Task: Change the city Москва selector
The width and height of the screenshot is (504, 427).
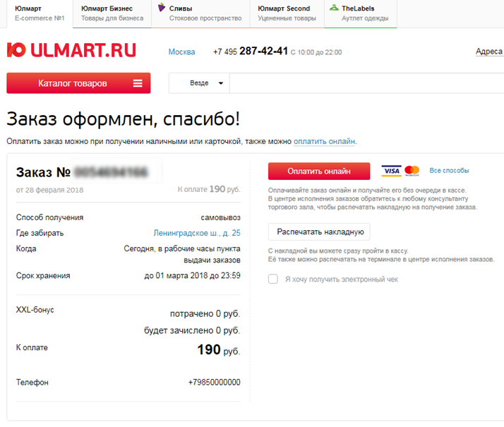Action: [x=181, y=52]
